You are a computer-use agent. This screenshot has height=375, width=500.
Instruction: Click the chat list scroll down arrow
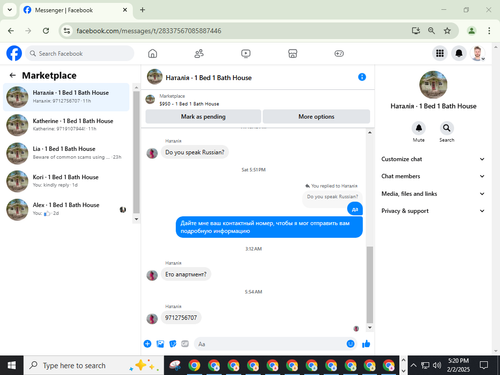[136, 219]
